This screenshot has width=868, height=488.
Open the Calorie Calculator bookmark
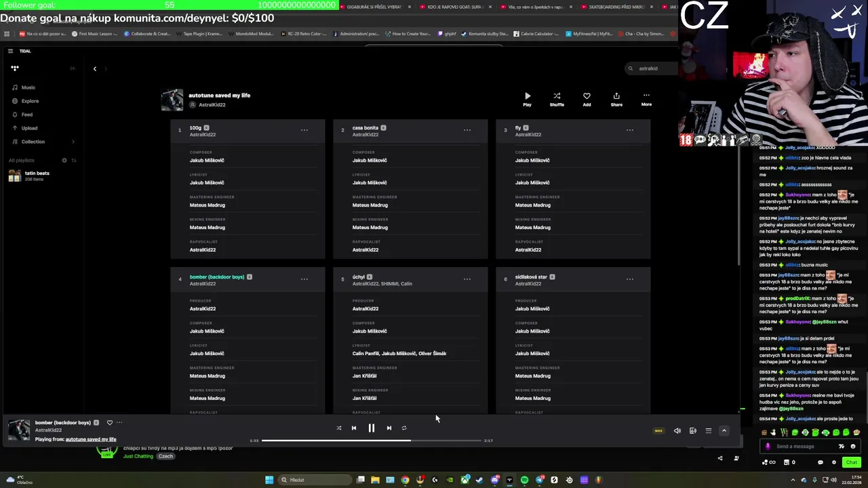tap(536, 33)
